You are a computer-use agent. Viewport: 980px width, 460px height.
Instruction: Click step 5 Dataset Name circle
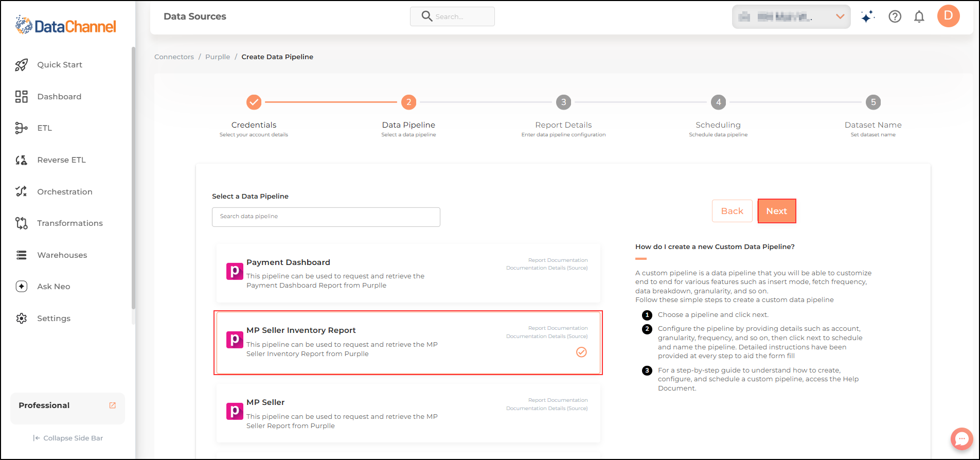(873, 102)
